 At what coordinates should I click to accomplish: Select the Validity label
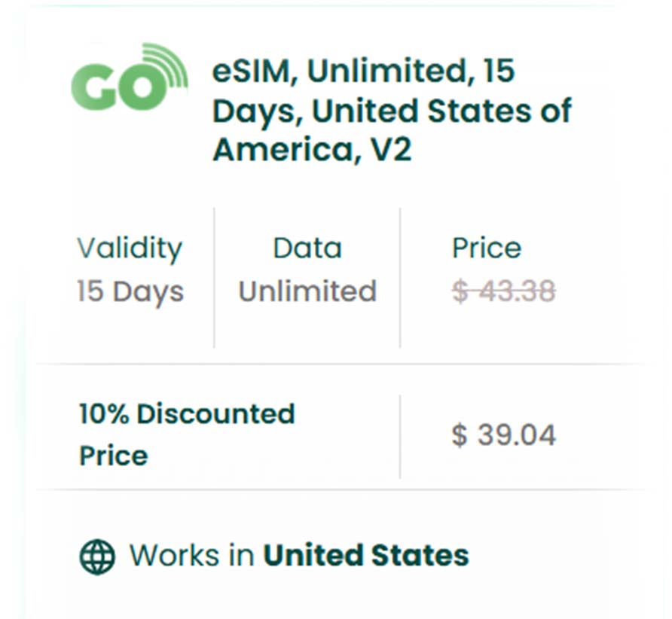coord(129,249)
